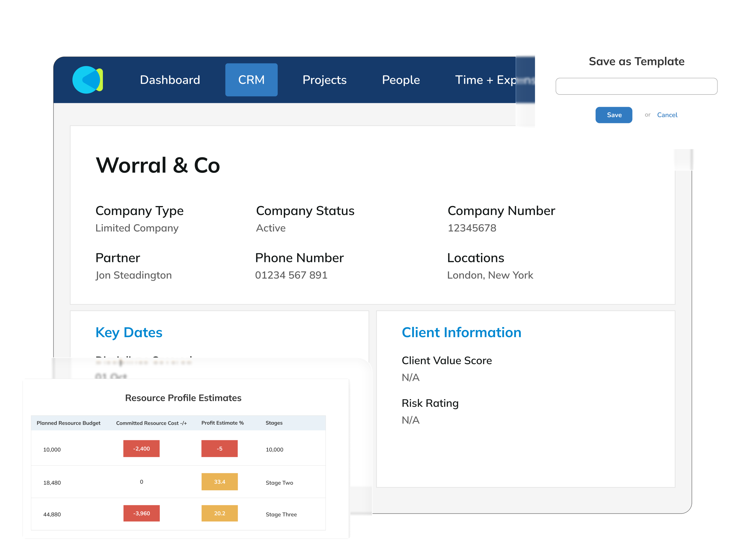Click the app logo icon

(88, 80)
